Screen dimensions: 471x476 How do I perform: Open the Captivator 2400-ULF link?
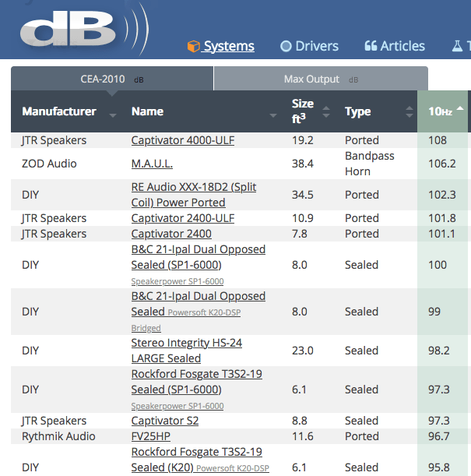183,218
